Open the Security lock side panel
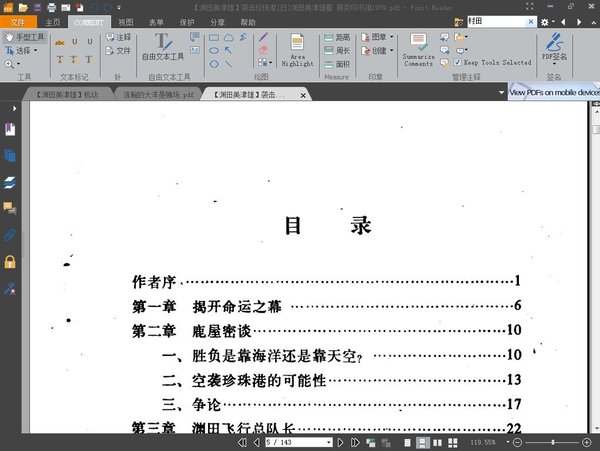Screen dimensions: 600x451 click(x=10, y=262)
